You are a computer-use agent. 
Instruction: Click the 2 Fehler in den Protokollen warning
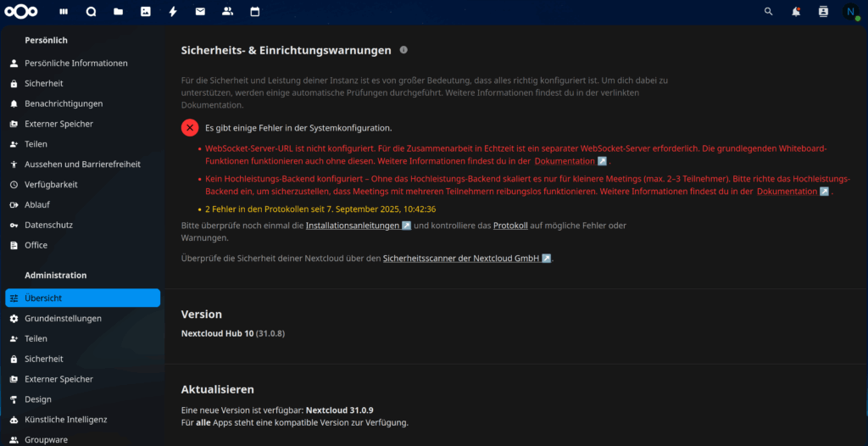click(320, 209)
